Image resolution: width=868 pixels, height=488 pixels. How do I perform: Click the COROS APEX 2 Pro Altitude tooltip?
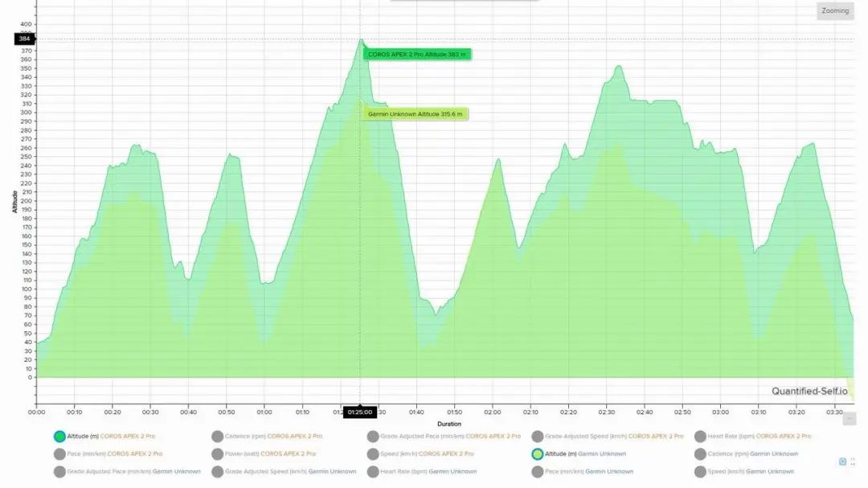416,55
